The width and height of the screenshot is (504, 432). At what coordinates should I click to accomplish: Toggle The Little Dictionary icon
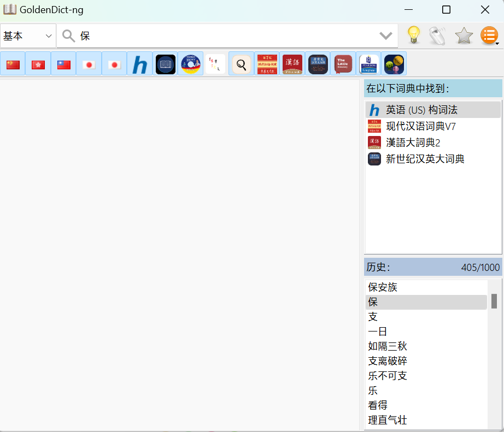(x=343, y=64)
